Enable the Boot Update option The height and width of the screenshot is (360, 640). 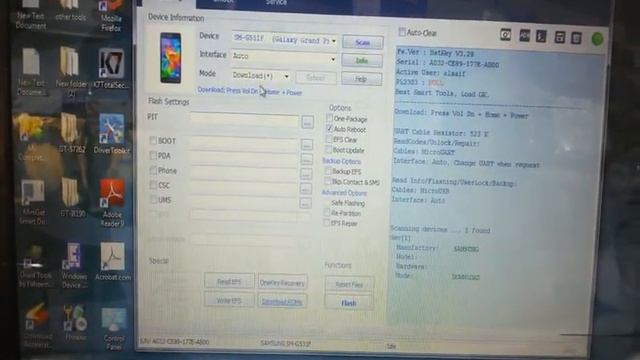[x=328, y=150]
